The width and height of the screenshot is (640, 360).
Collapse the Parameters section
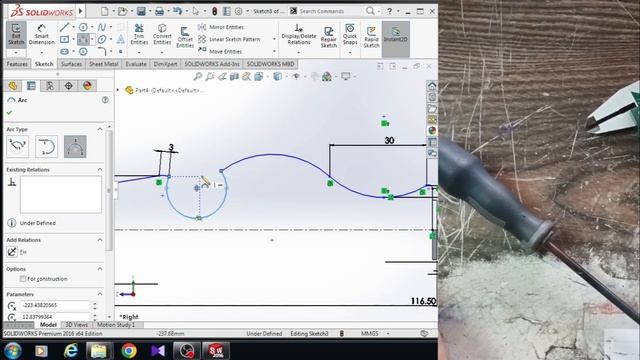(x=100, y=294)
